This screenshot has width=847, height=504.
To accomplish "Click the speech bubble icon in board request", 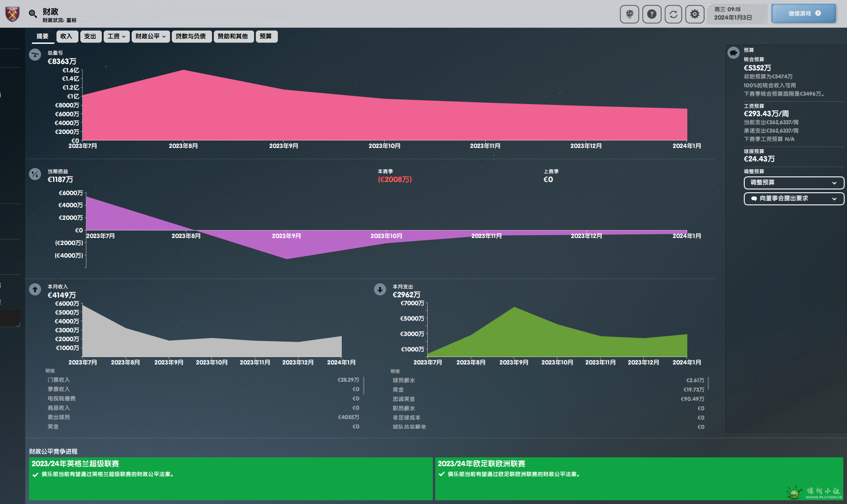I will (754, 198).
